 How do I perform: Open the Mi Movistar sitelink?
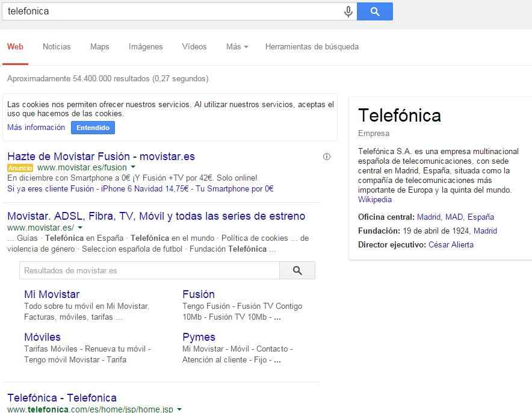pos(52,294)
